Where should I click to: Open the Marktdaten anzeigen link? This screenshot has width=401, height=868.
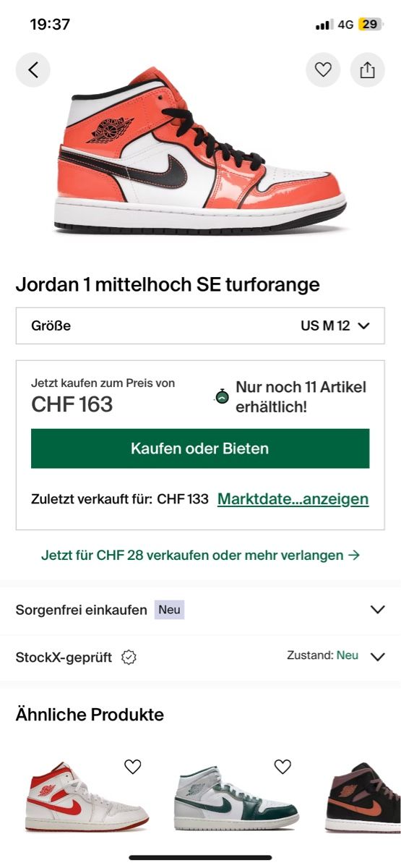(293, 499)
